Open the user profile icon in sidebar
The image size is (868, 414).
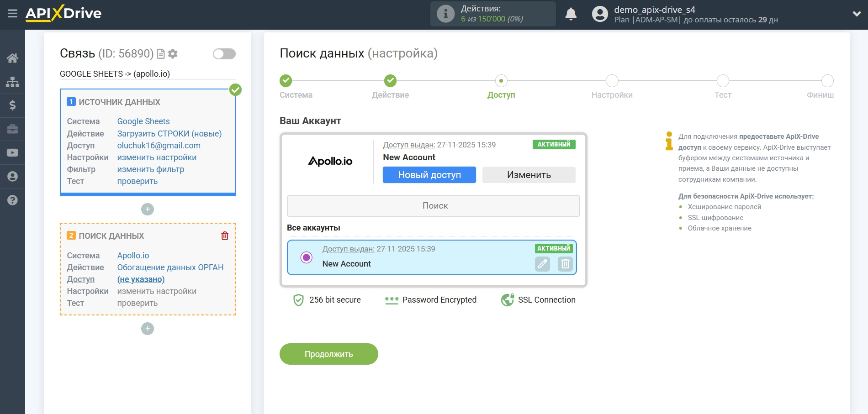tap(12, 177)
